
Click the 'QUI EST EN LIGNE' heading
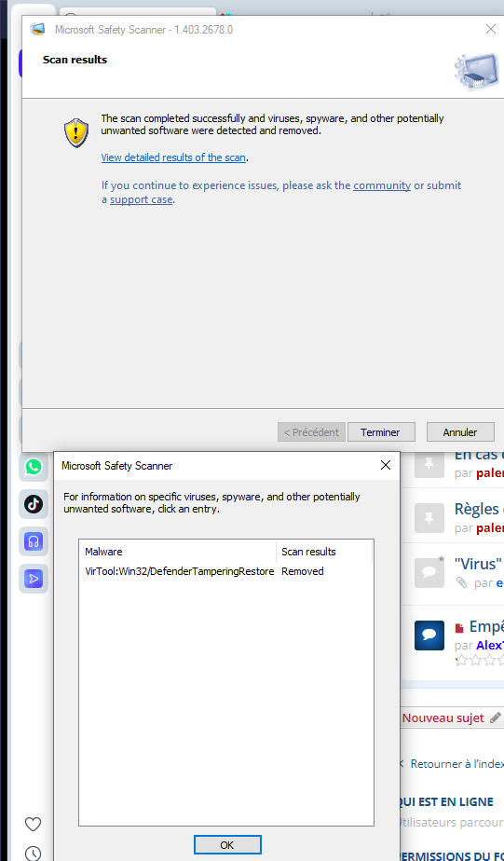coord(447,801)
